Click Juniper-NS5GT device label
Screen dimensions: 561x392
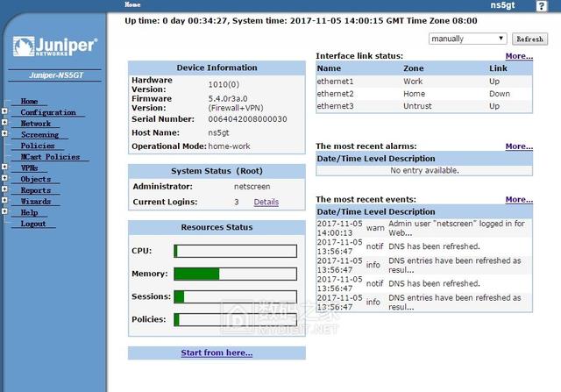tap(56, 75)
